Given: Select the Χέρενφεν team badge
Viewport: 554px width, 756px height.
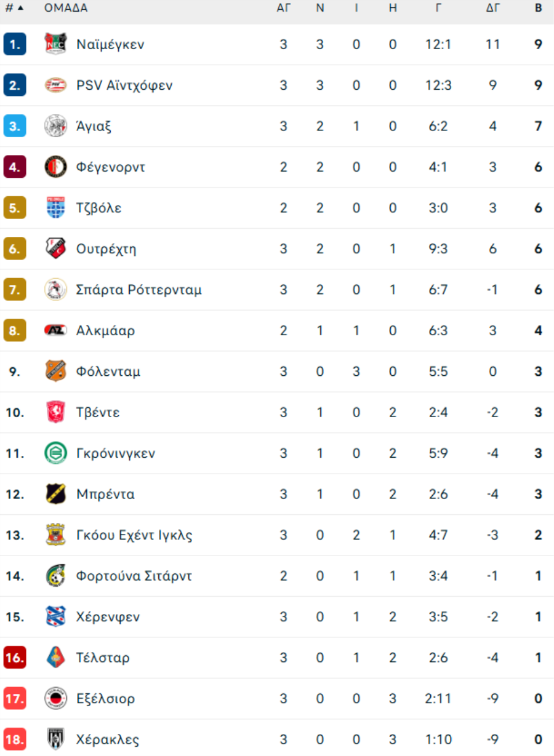Looking at the screenshot, I should [55, 617].
